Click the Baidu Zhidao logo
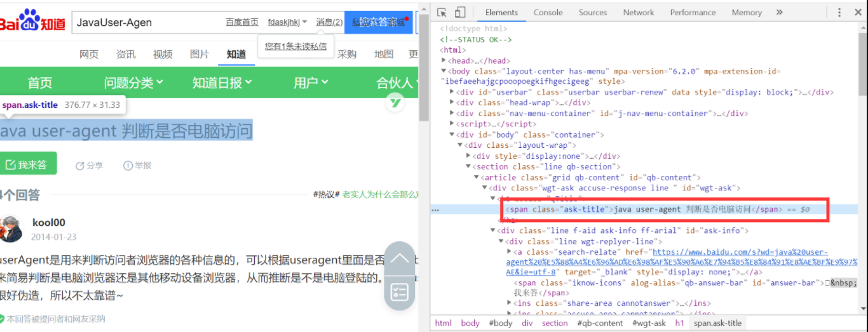Screen dimensions: 868x332 click(32, 22)
